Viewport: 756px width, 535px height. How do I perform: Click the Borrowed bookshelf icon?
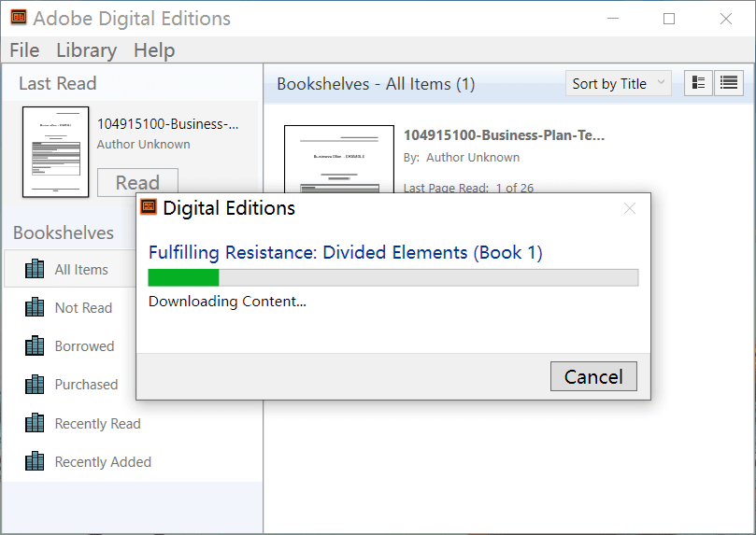35,345
